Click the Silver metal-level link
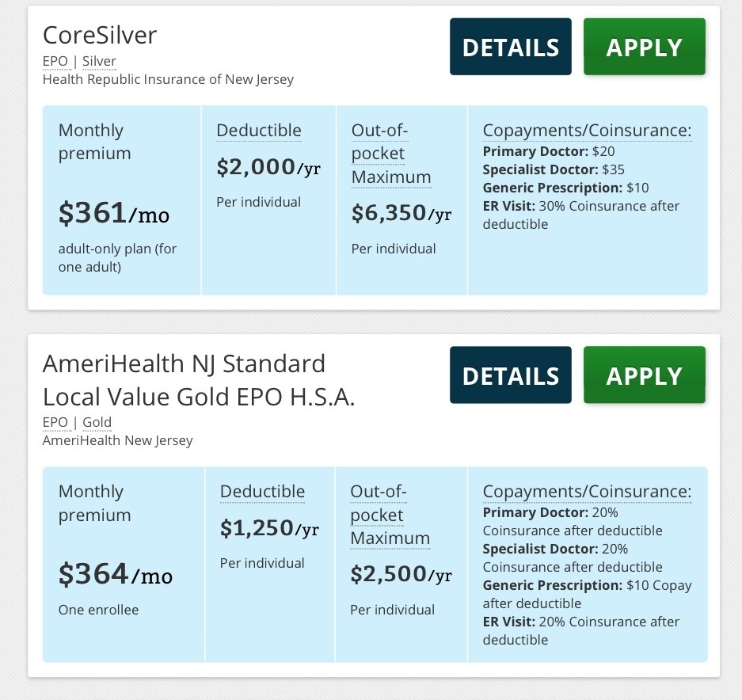Viewport: 742px width, 700px height. point(99,61)
